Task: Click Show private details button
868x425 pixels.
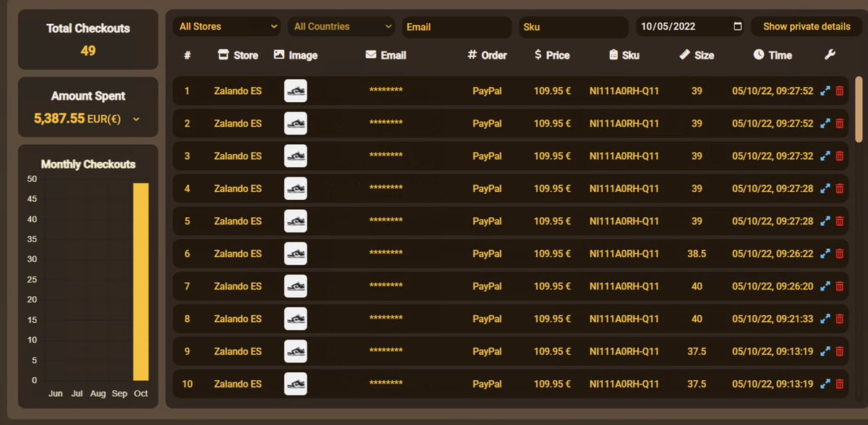Action: (x=807, y=27)
